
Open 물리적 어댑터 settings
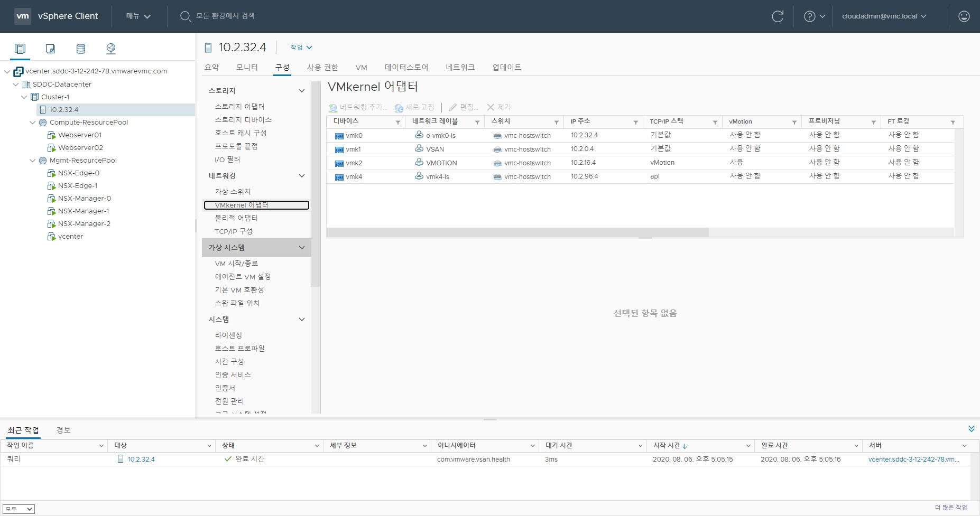pyautogui.click(x=236, y=218)
